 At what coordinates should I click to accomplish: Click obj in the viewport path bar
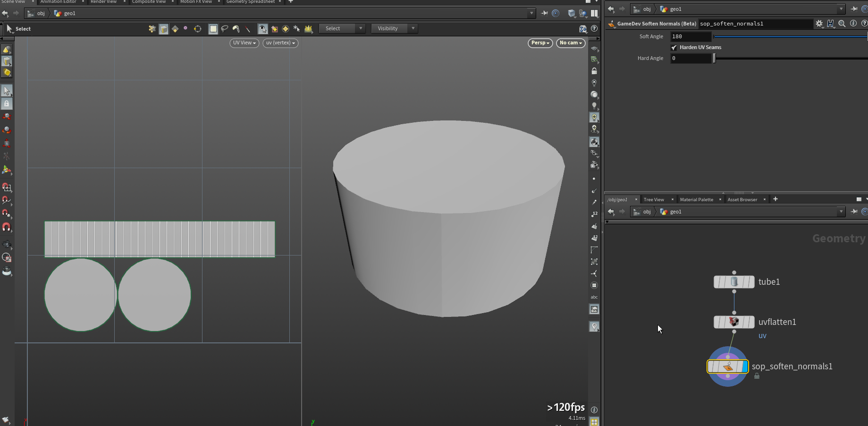[x=41, y=13]
